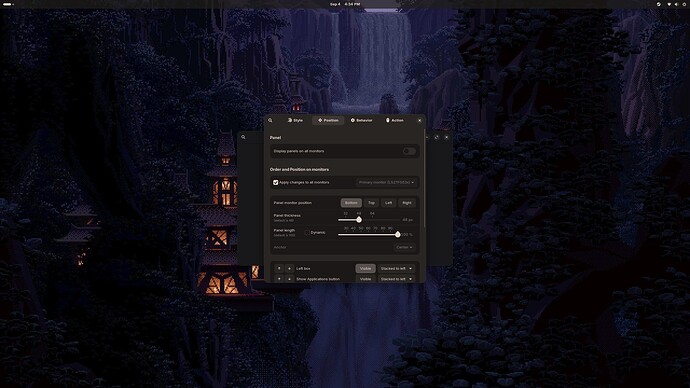
Task: Open the Activities indicator in top bar
Action: (8, 4)
